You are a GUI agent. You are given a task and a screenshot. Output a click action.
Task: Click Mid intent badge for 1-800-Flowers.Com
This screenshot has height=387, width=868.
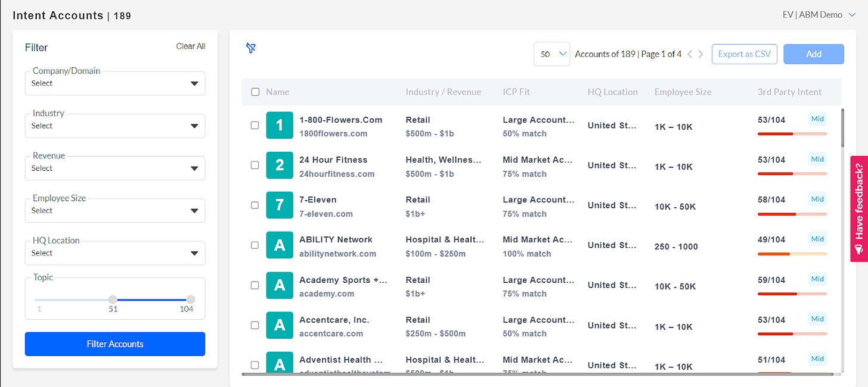pos(817,119)
